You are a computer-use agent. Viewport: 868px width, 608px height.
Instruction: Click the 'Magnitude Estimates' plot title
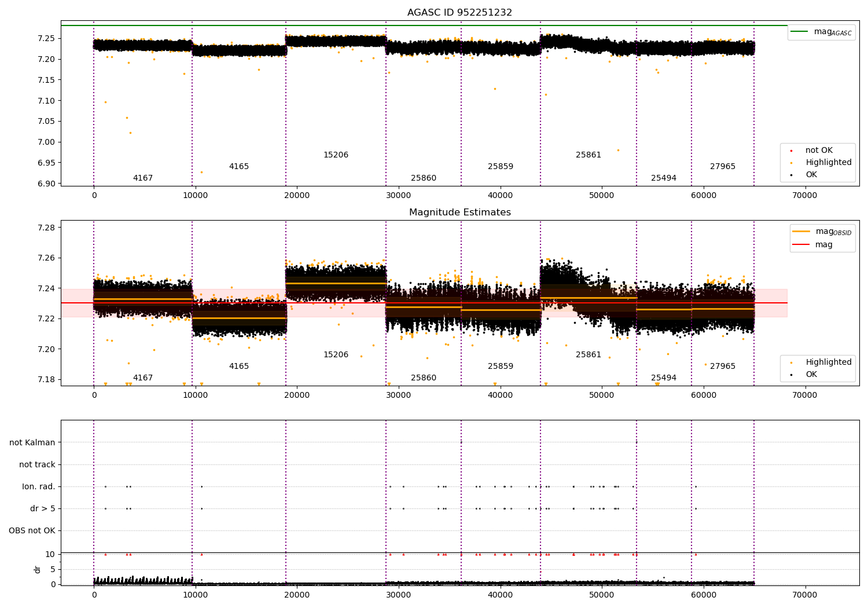459,213
